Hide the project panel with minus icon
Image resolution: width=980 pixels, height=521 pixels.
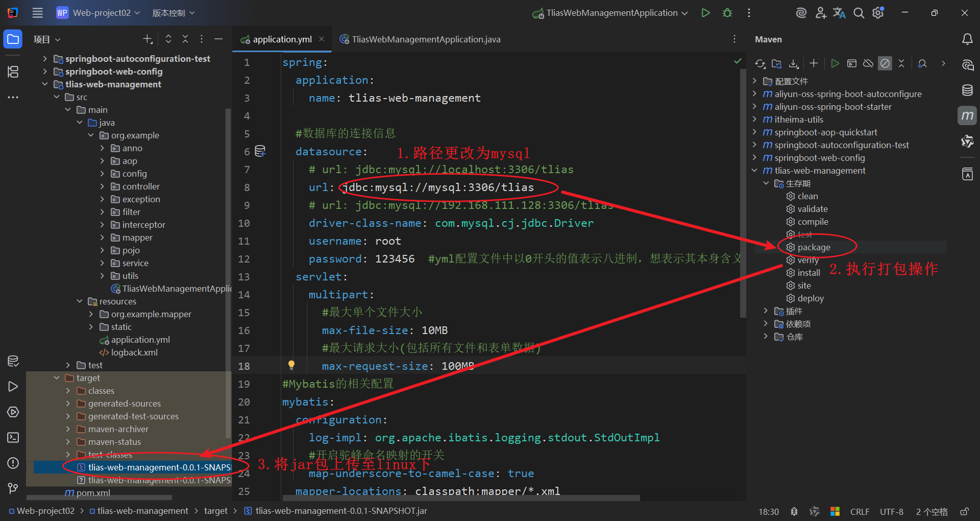(218, 39)
